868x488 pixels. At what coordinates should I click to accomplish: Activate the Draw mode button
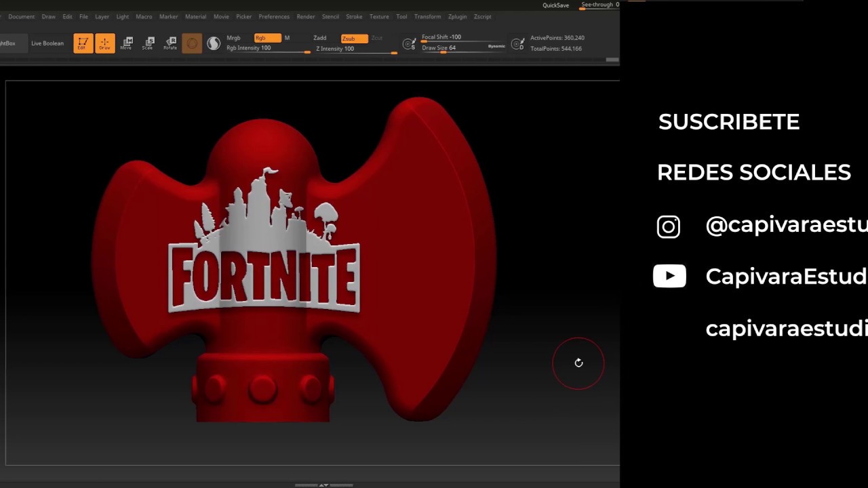(x=104, y=43)
